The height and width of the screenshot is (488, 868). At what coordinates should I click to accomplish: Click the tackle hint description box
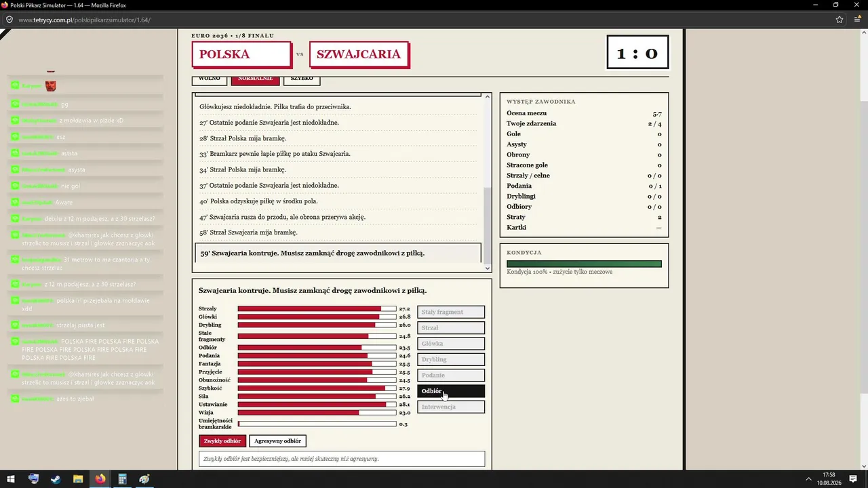(342, 459)
